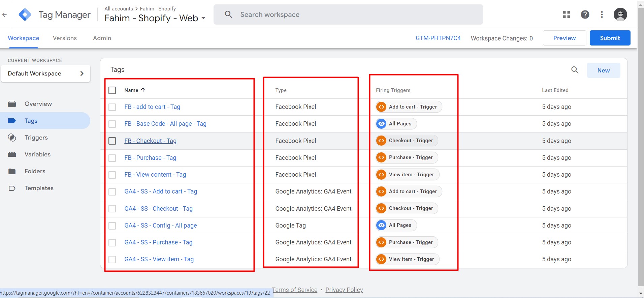Open the three-dot more options menu
Viewport: 644px width, 298px height.
pos(602,14)
